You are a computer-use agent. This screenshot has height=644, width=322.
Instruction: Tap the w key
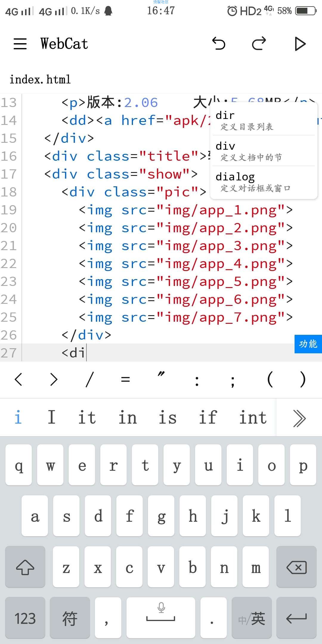coord(50,465)
